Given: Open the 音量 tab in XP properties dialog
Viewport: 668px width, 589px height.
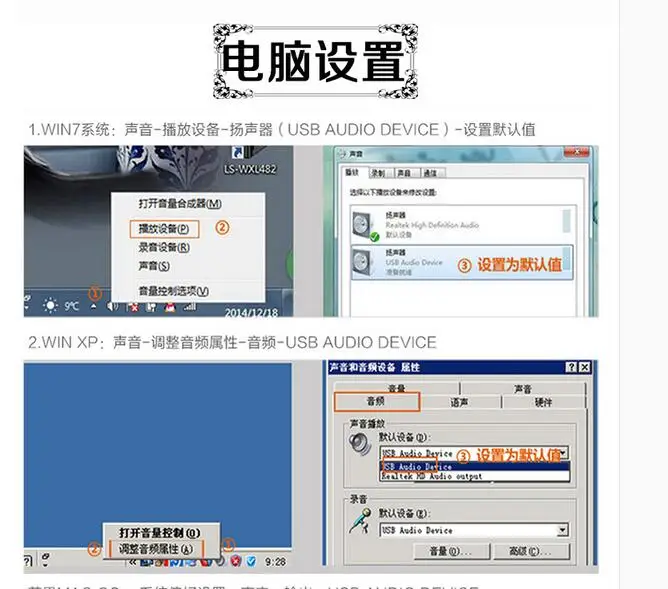Looking at the screenshot, I should point(397,388).
